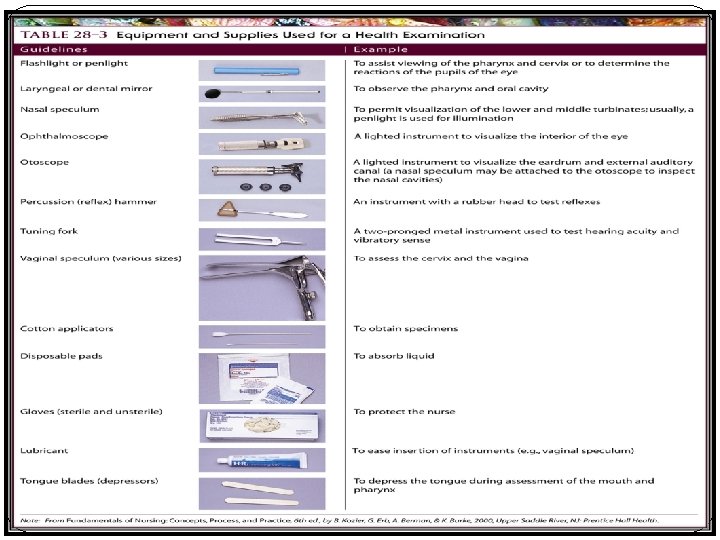Click the 'Example' column header
The height and width of the screenshot is (540, 720).
tap(381, 50)
